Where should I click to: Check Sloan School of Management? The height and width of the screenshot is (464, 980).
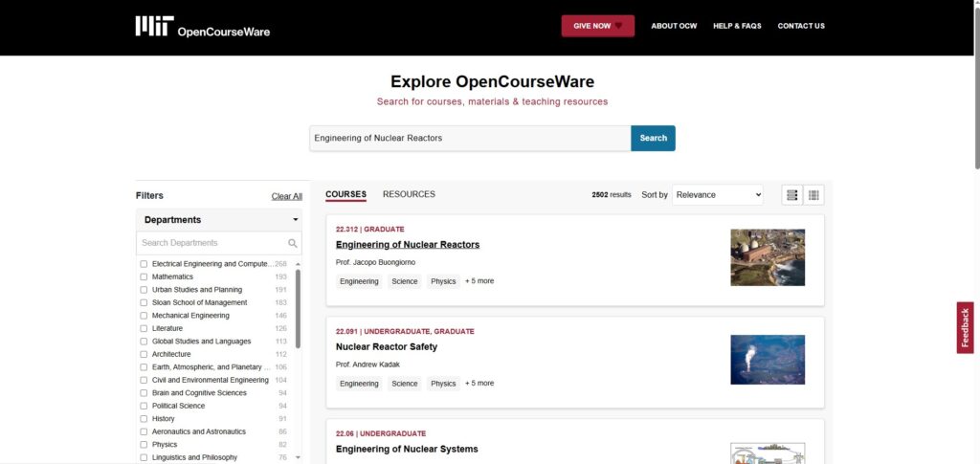(x=144, y=303)
